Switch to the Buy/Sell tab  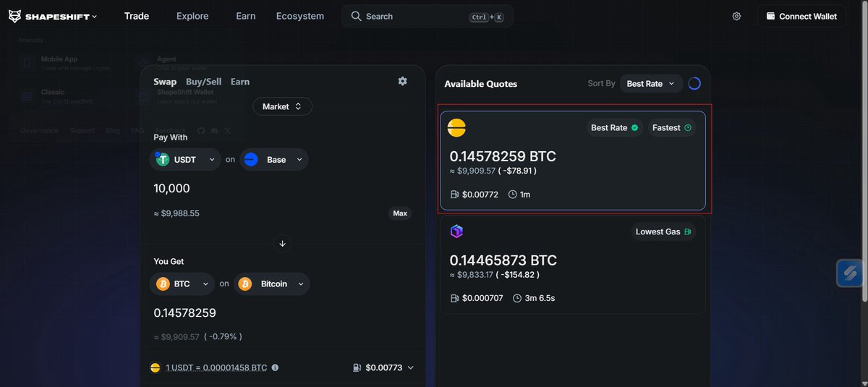pos(204,82)
